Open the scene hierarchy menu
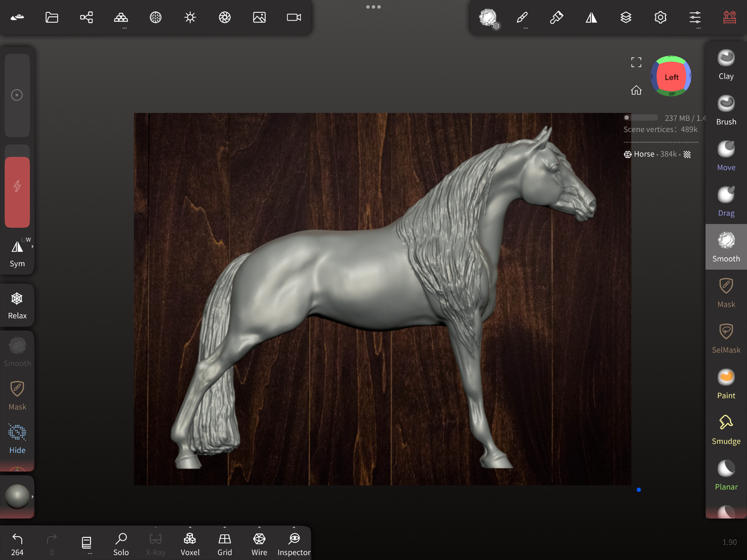 tap(86, 18)
